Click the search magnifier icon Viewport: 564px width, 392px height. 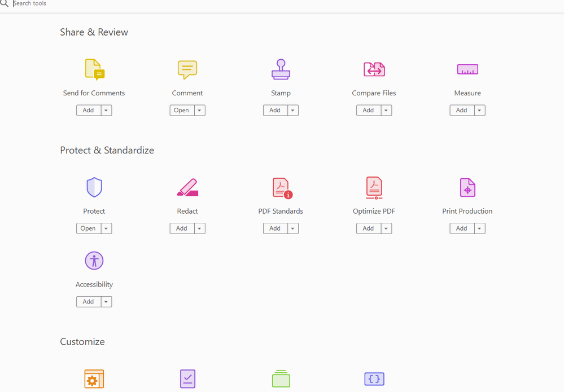click(4, 3)
